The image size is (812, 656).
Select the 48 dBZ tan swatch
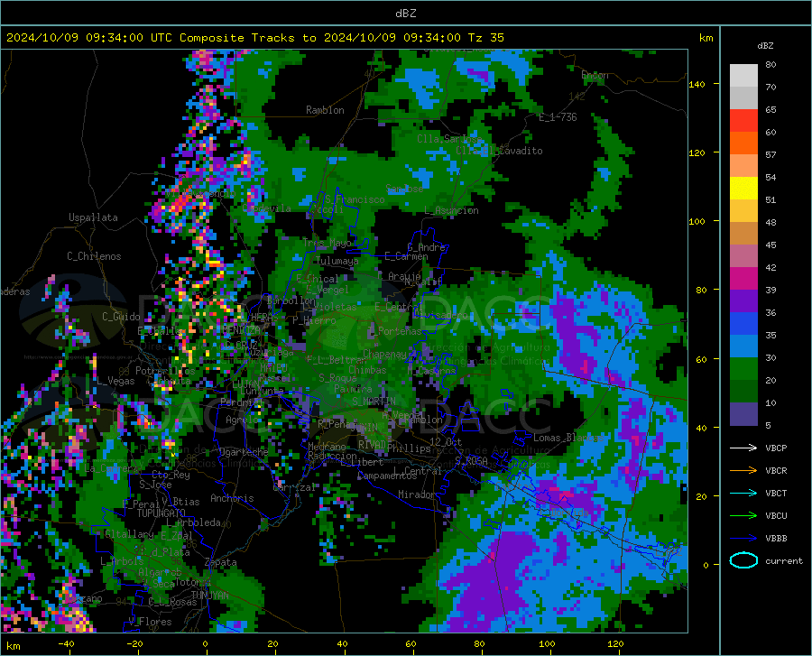click(743, 234)
